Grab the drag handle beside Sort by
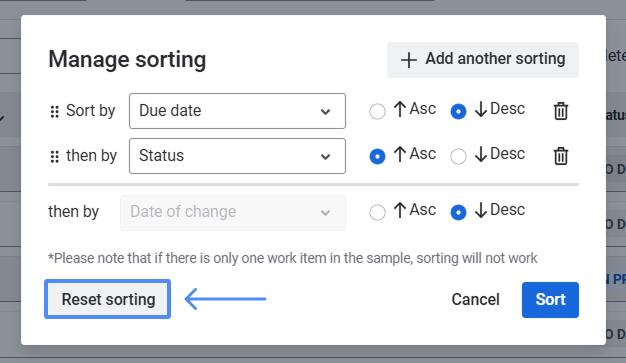 click(55, 112)
